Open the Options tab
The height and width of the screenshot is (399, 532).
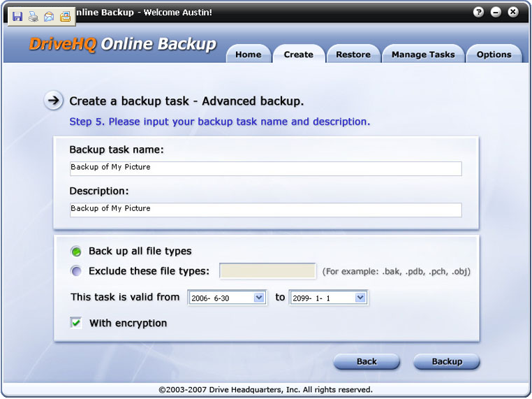[x=494, y=55]
